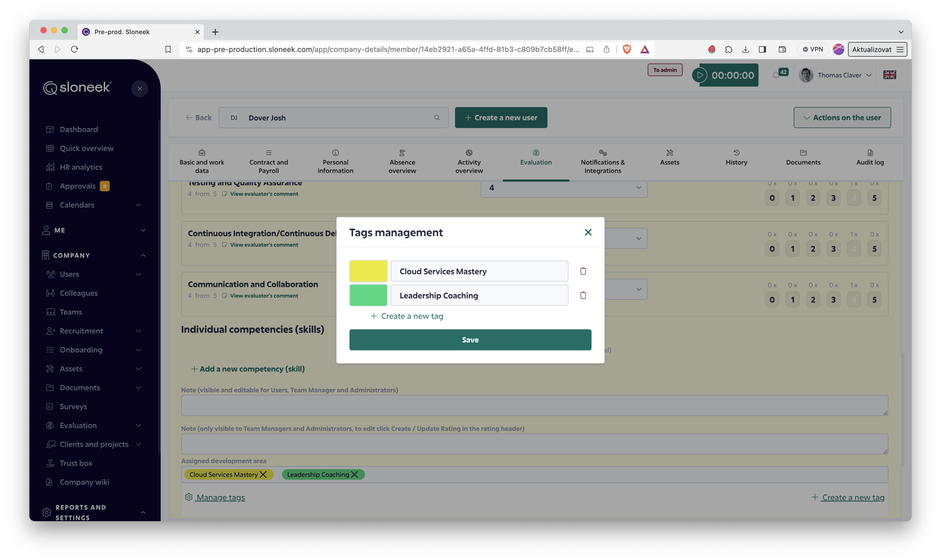Click trash icon for Leadership Coaching tag

(583, 295)
